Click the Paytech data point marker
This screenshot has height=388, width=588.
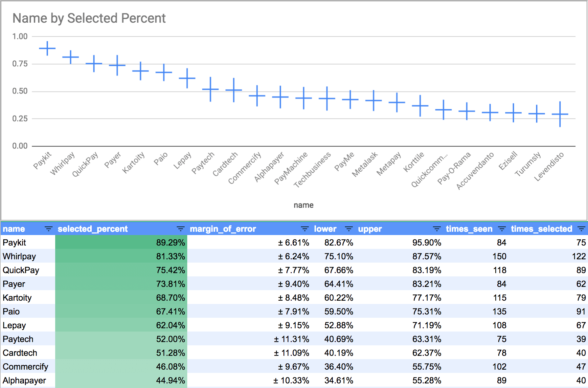(210, 89)
